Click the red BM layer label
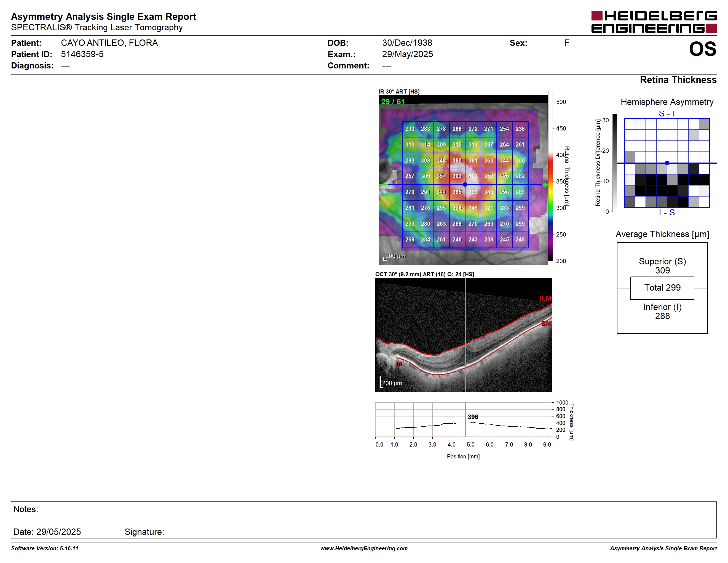This screenshot has width=728, height=563. 546,323
